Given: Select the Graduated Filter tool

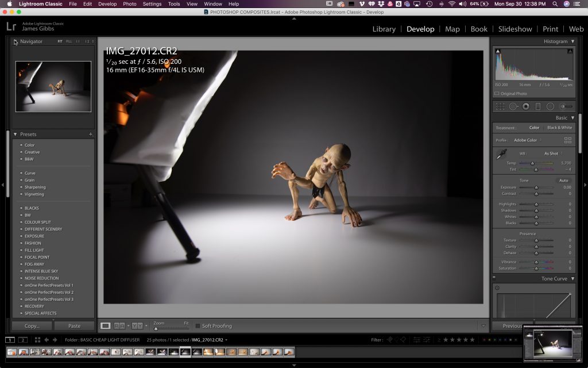Looking at the screenshot, I should [537, 106].
